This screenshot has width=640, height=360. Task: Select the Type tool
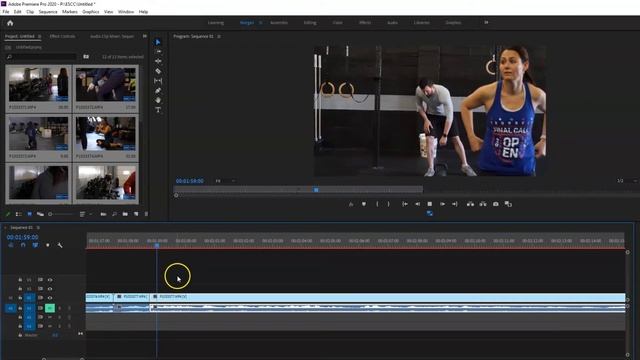(x=158, y=110)
